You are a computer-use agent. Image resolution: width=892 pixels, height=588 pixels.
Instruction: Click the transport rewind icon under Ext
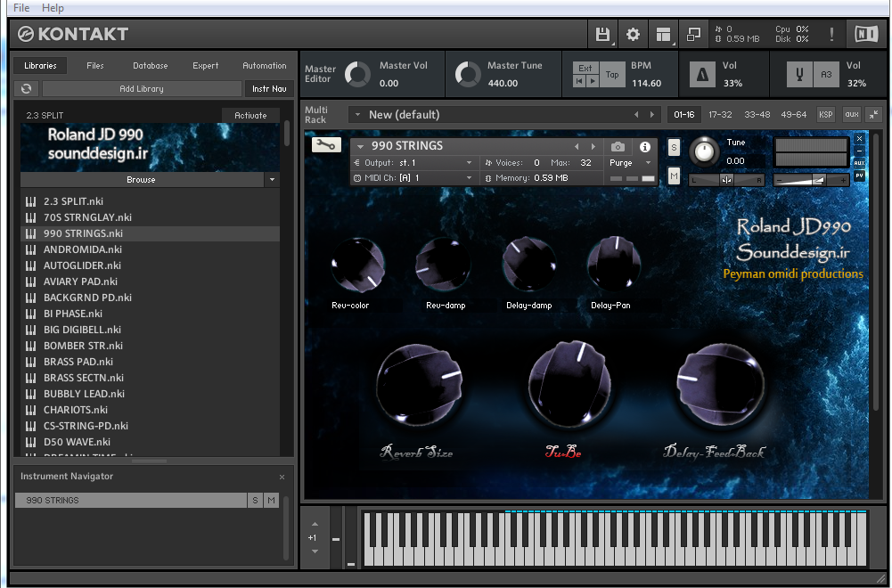579,81
